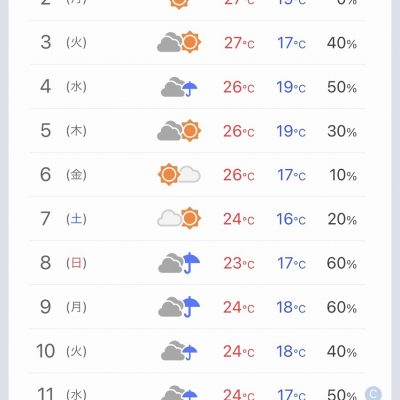Tap the cloudy-sunny icon for day 5
This screenshot has width=400, height=400.
[179, 130]
